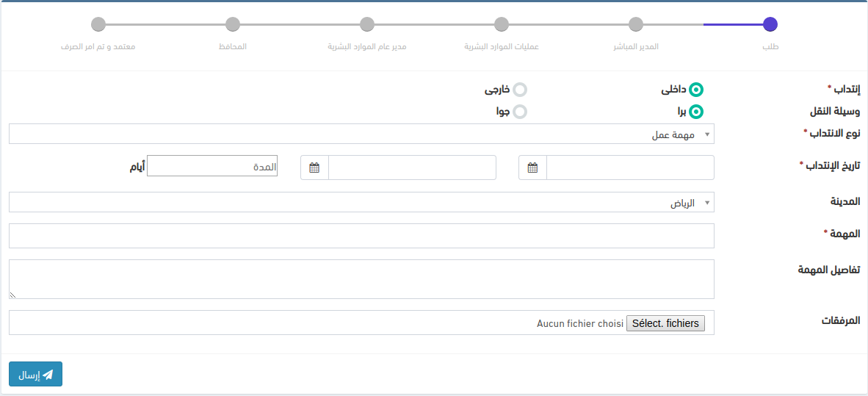
Task: Click the المحافظ step circle
Action: point(233,24)
